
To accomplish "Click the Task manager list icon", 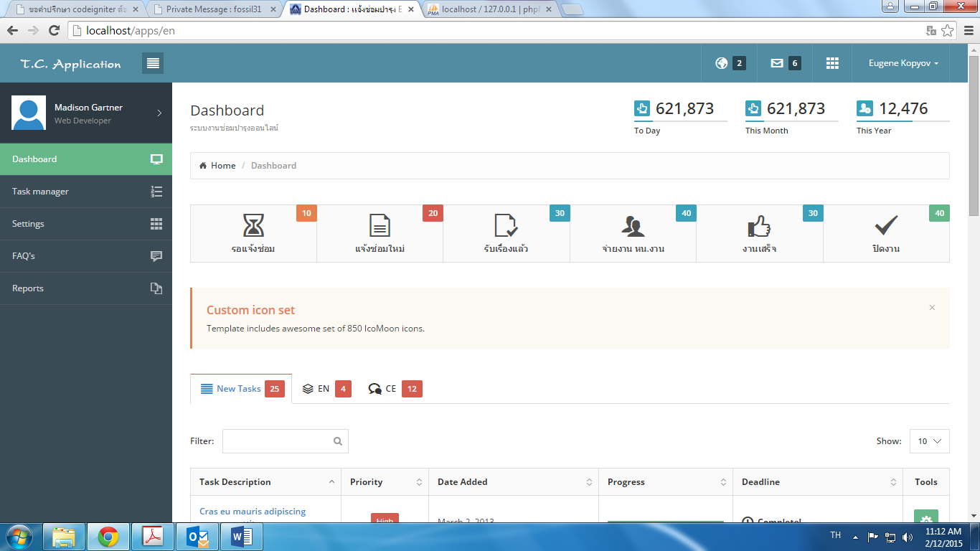I will 156,192.
